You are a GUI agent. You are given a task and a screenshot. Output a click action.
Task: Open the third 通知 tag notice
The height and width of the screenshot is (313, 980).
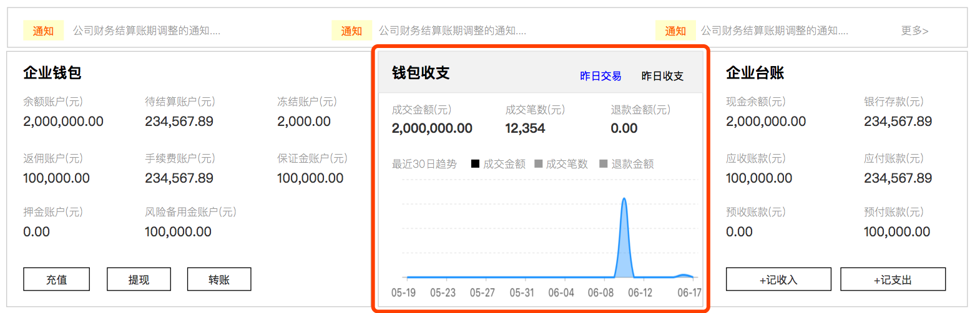pyautogui.click(x=675, y=31)
